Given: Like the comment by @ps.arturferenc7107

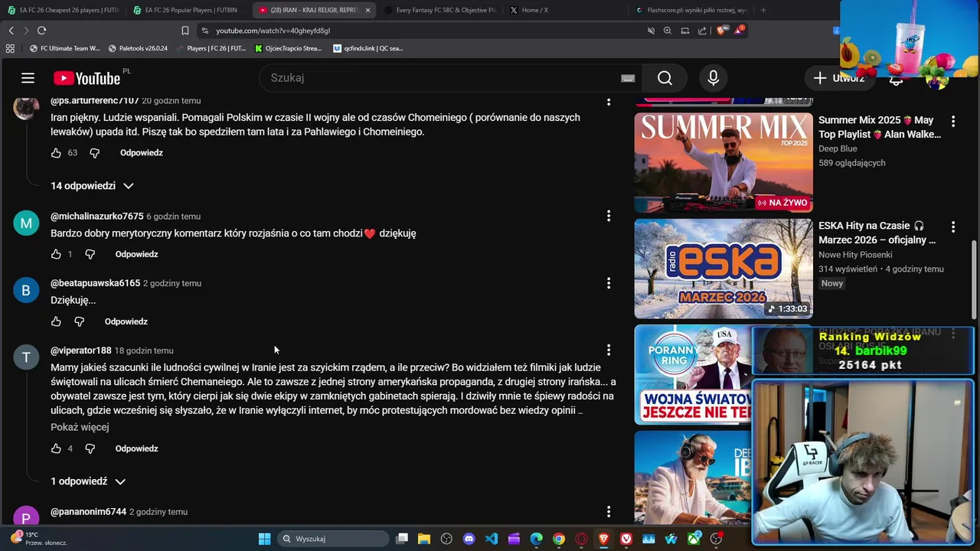Looking at the screenshot, I should [56, 153].
